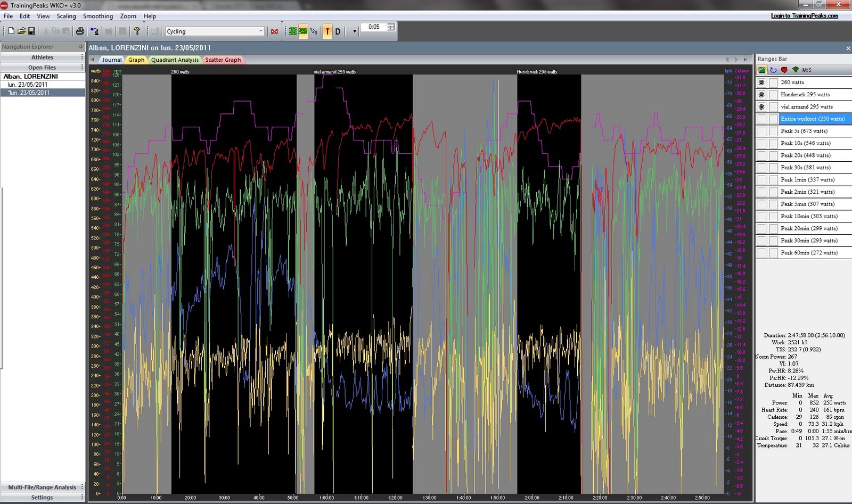Open the Help menu
Image resolution: width=852 pixels, height=504 pixels.
pyautogui.click(x=150, y=16)
